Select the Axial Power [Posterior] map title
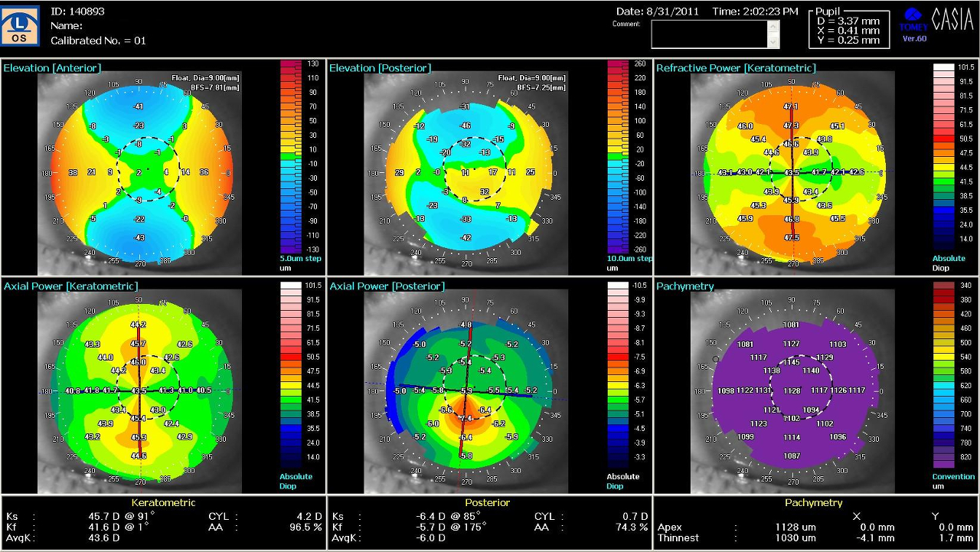Image resolution: width=980 pixels, height=552 pixels. point(387,286)
